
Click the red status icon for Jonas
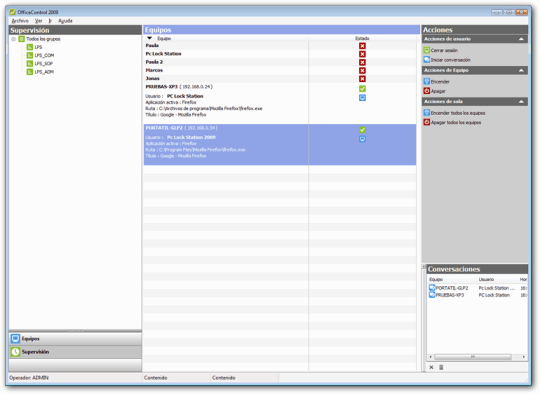(362, 79)
